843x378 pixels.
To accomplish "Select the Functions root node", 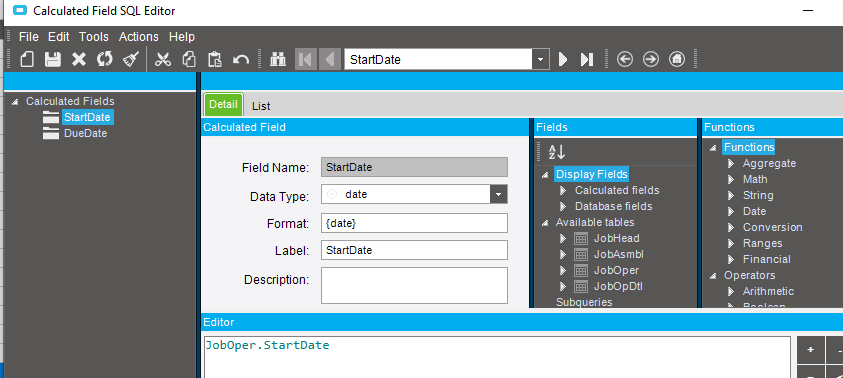I will (749, 147).
